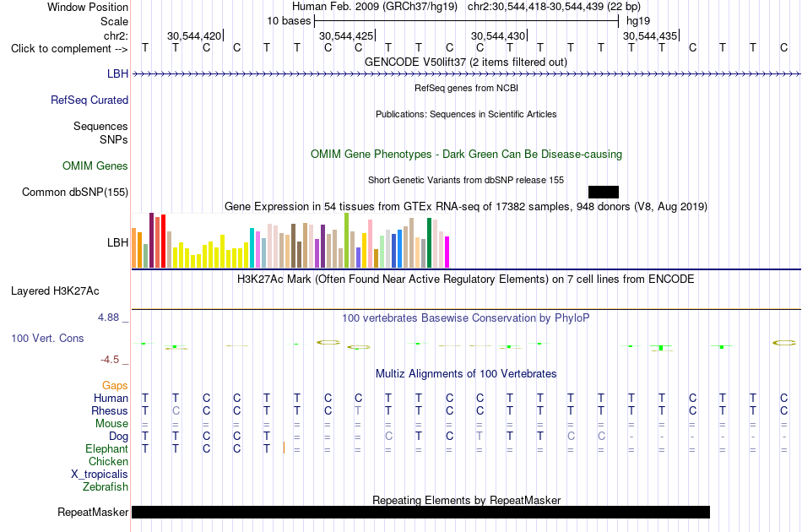
Task: Click the 'Click to complement -->' label
Action: [x=69, y=49]
